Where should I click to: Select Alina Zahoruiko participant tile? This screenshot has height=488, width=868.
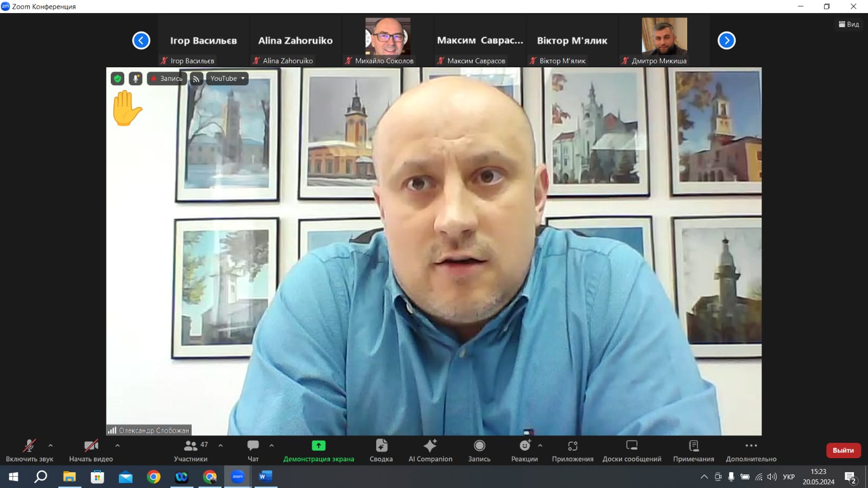coord(295,41)
